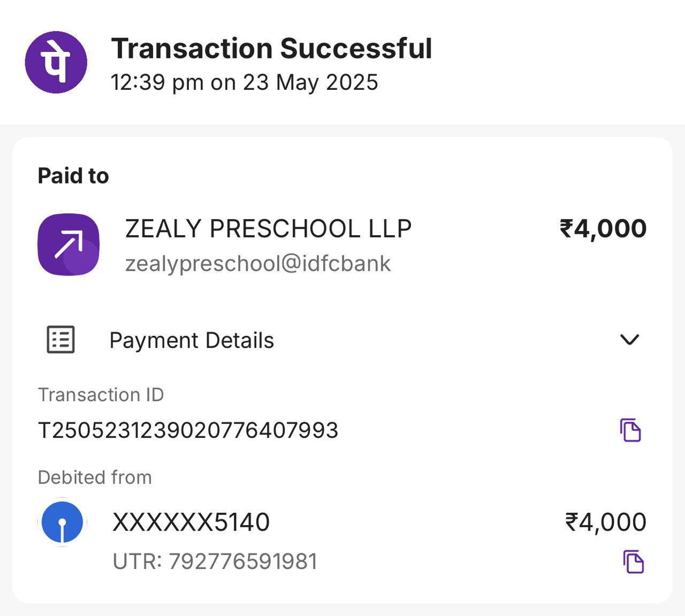The image size is (685, 616).
Task: Click the 12:39 pm on 23 May 2025 timestamp
Action: 244,82
